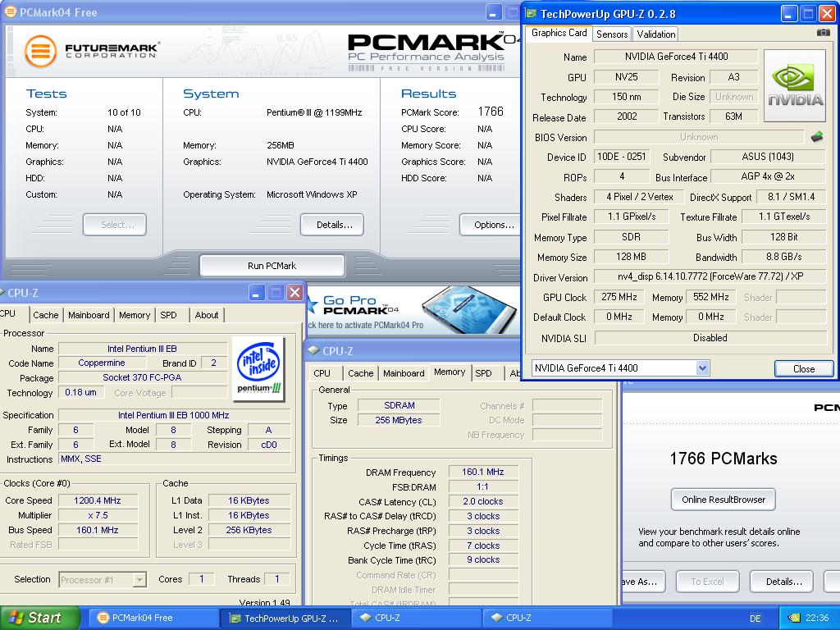Click the GPU-Z screenshot camera icon
Image resolution: width=840 pixels, height=630 pixels.
pyautogui.click(x=823, y=33)
